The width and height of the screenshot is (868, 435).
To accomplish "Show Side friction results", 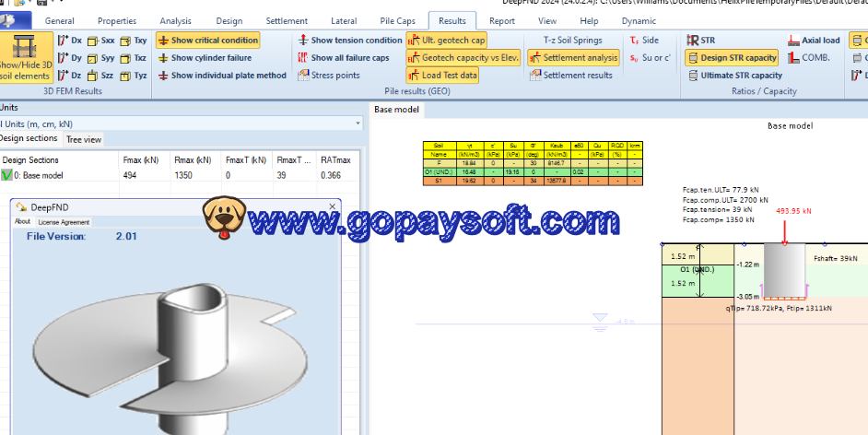I will click(644, 41).
